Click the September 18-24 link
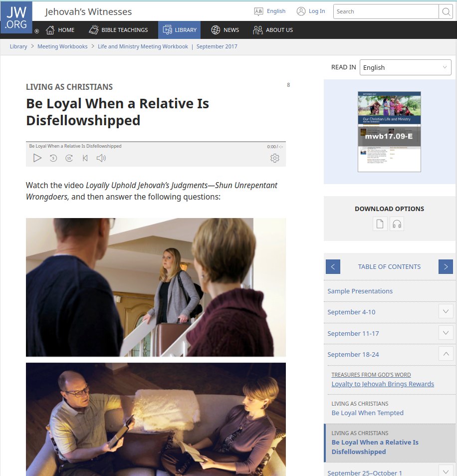Viewport: 457px width, 476px height. (x=353, y=354)
